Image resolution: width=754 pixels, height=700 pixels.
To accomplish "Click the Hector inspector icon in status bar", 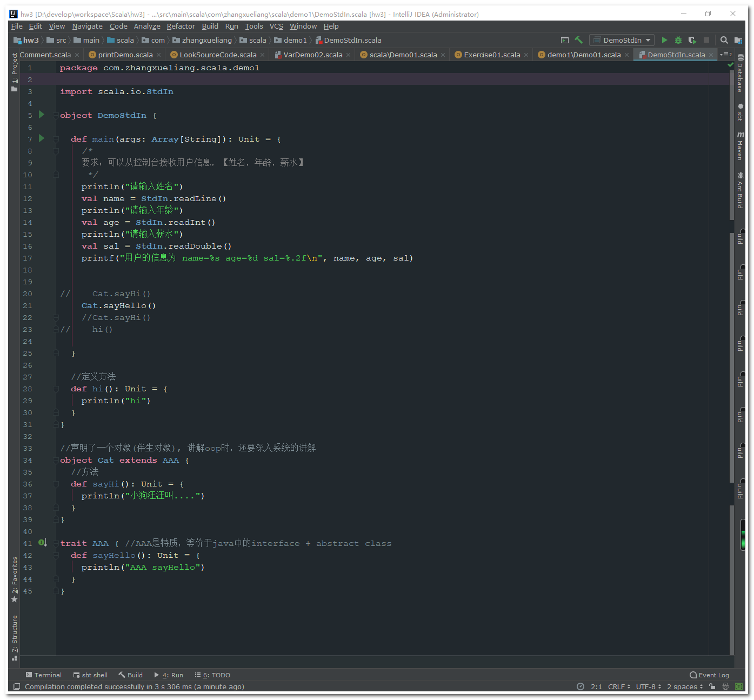I will pos(725,686).
